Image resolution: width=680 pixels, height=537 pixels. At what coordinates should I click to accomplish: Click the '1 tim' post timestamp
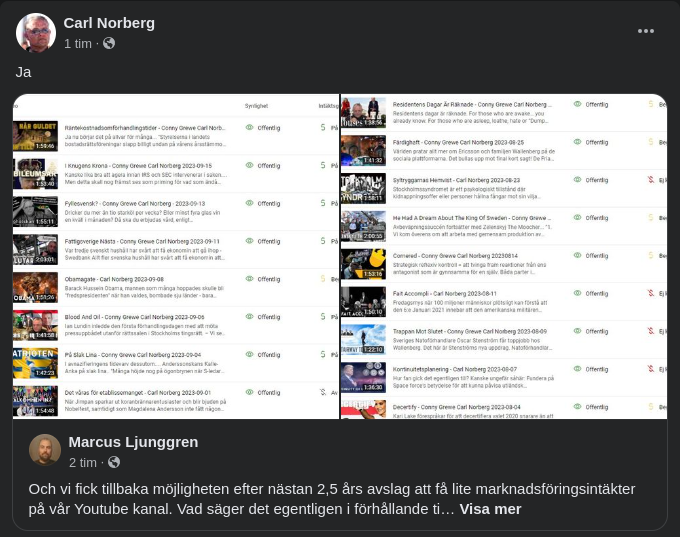tap(78, 44)
